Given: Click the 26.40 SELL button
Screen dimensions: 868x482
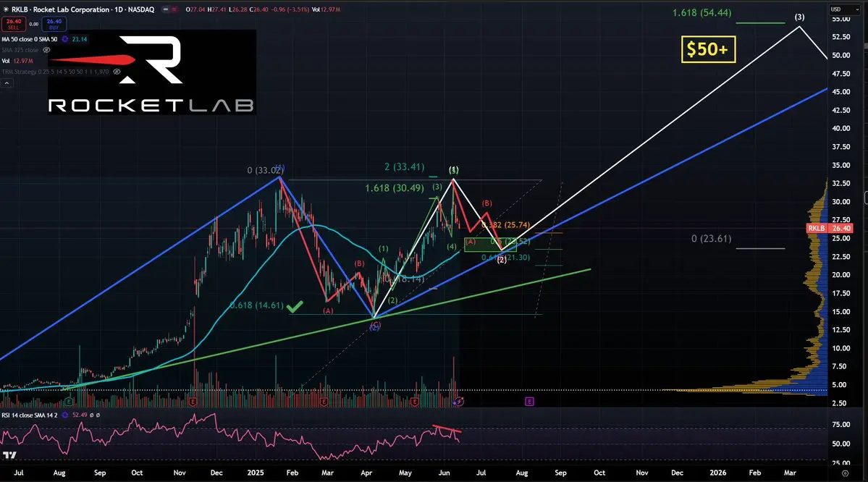Looking at the screenshot, I should click(13, 24).
